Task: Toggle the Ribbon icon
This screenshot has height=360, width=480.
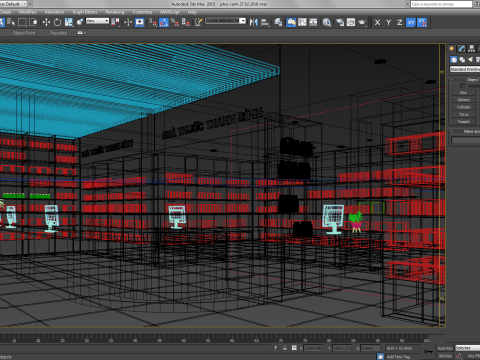Action: pyautogui.click(x=291, y=22)
